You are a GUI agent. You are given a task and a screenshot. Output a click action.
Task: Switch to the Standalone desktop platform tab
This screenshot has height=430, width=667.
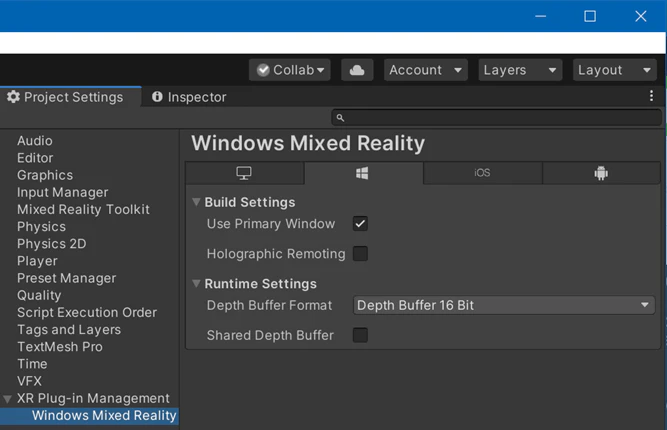coord(244,173)
